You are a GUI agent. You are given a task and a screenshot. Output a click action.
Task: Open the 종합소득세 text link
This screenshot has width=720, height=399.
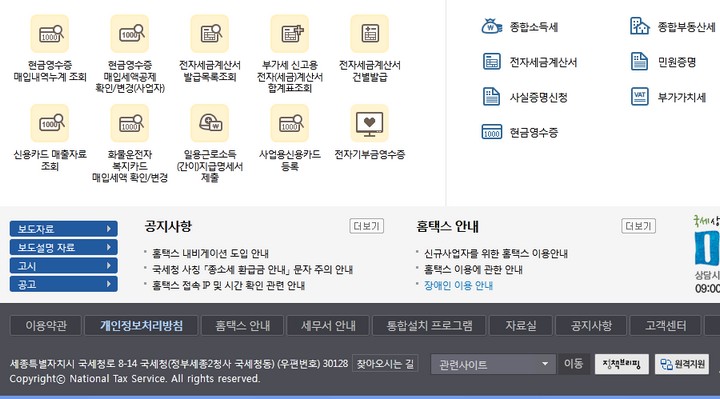pyautogui.click(x=534, y=27)
